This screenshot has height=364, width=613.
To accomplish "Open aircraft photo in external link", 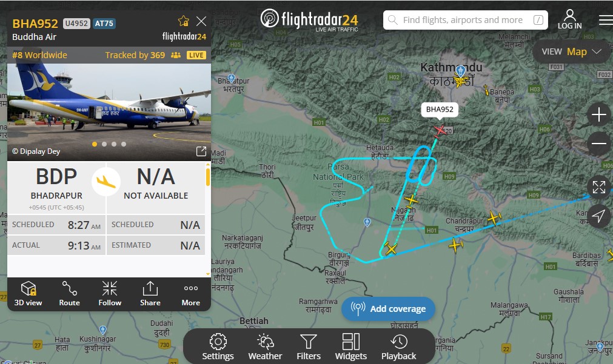I will pyautogui.click(x=201, y=151).
